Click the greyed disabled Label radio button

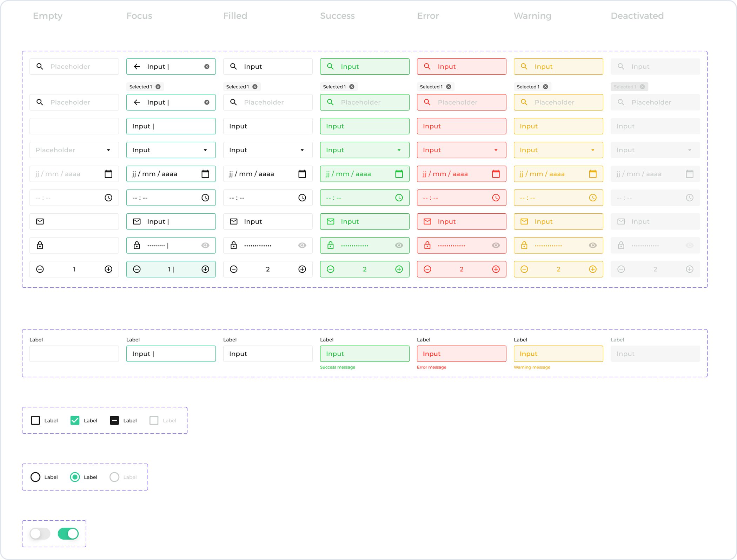click(x=114, y=477)
